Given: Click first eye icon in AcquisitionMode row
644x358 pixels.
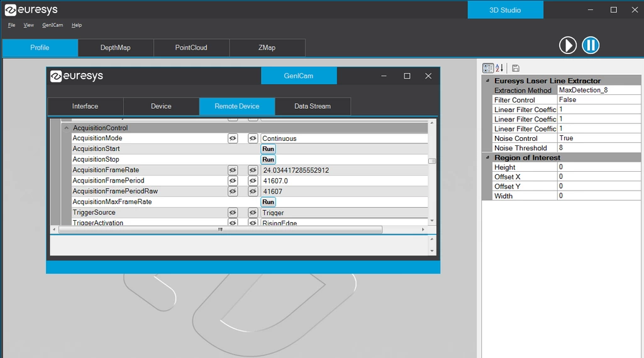Looking at the screenshot, I should pos(233,138).
